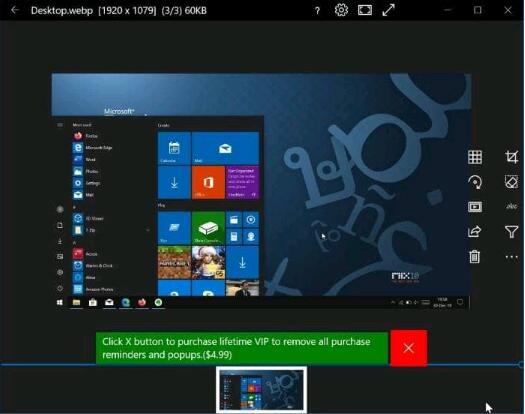The height and width of the screenshot is (414, 525).
Task: Expand more options with three dots
Action: (512, 257)
